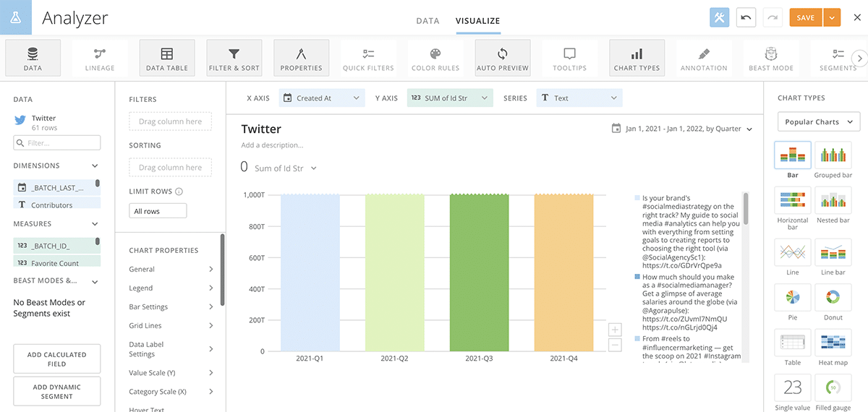Undo the last change
The image size is (868, 412).
(x=746, y=17)
